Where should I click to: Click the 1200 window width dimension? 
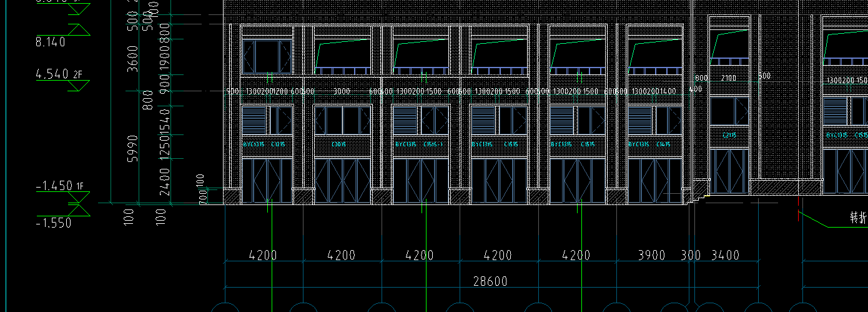(x=280, y=91)
